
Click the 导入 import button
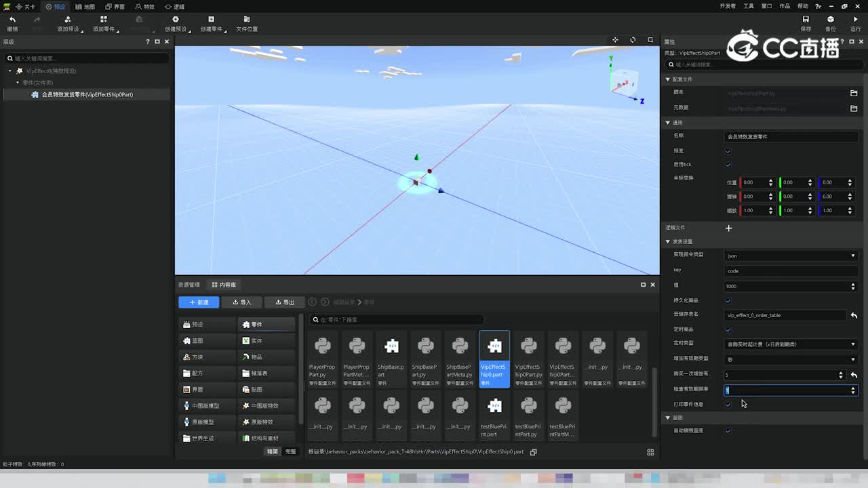(242, 302)
